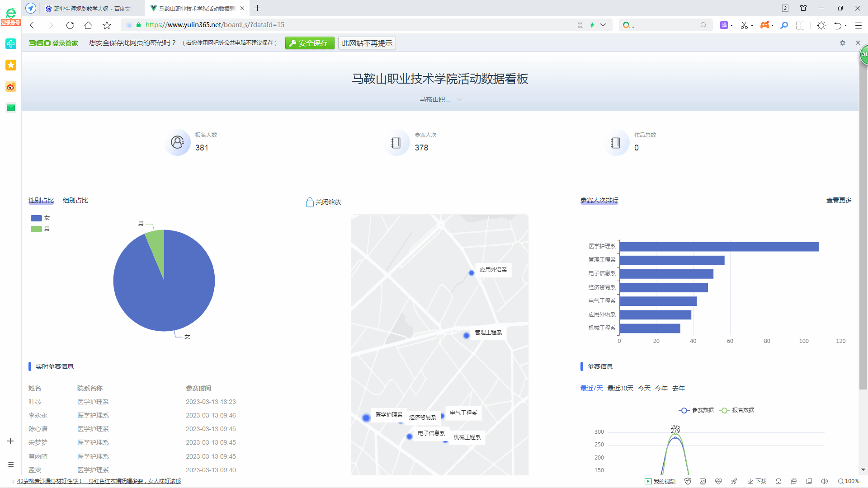Open the Weibo icon in sidebar

[x=11, y=86]
